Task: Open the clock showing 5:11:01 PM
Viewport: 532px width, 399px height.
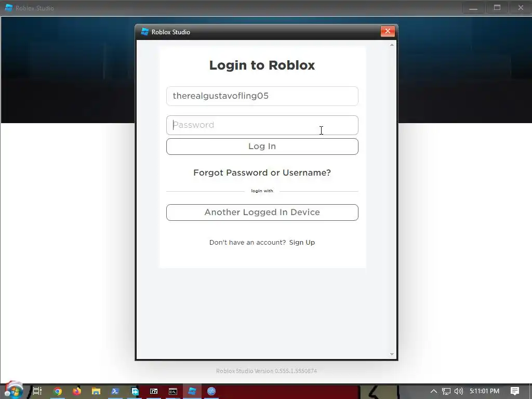Action: [x=485, y=391]
